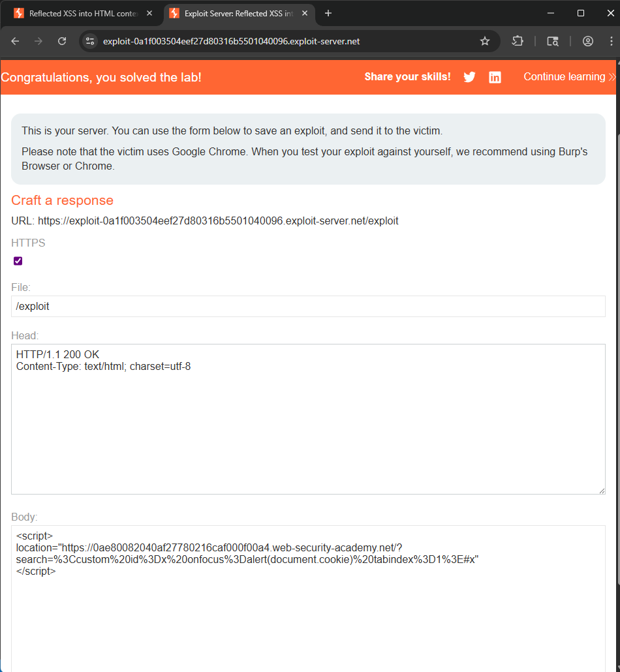620x672 pixels.
Task: Click the browser forward arrow
Action: click(39, 41)
